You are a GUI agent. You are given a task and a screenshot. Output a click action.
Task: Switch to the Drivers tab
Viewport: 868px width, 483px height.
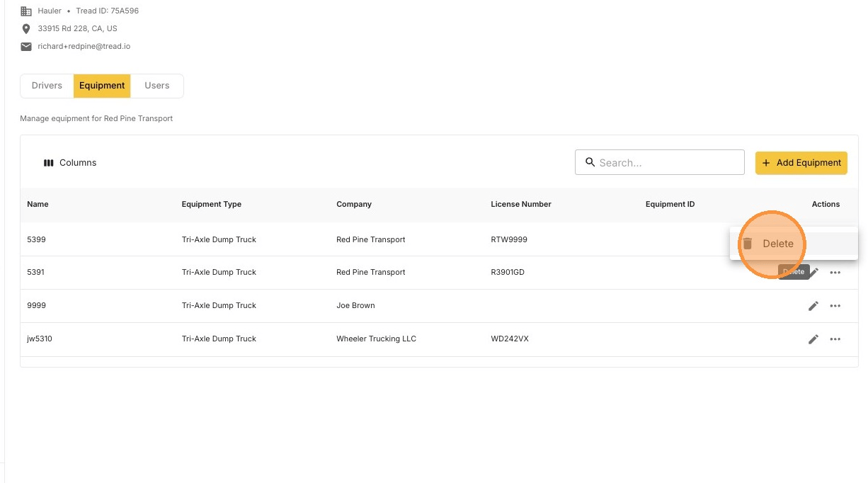pos(47,86)
